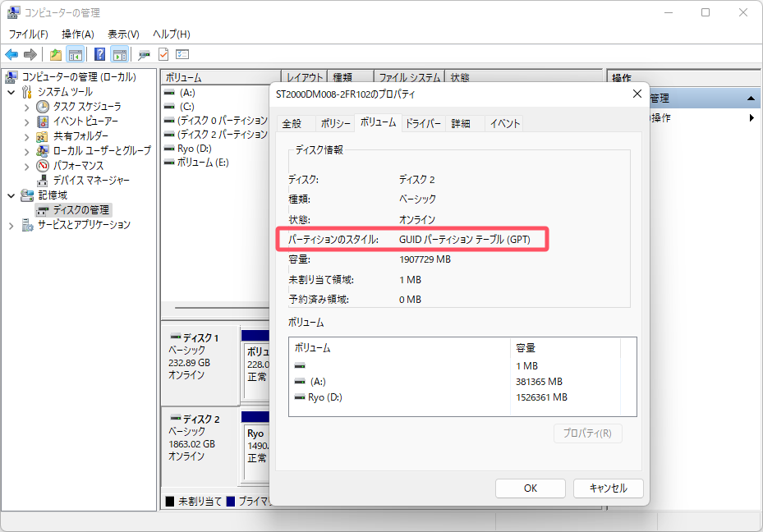Click the Up one level folder icon
763x532 pixels.
(55, 55)
